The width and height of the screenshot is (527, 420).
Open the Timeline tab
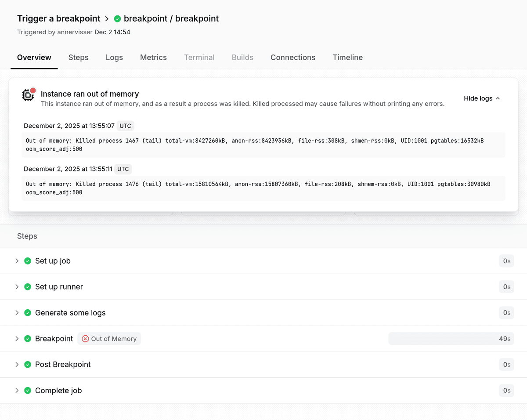click(347, 58)
